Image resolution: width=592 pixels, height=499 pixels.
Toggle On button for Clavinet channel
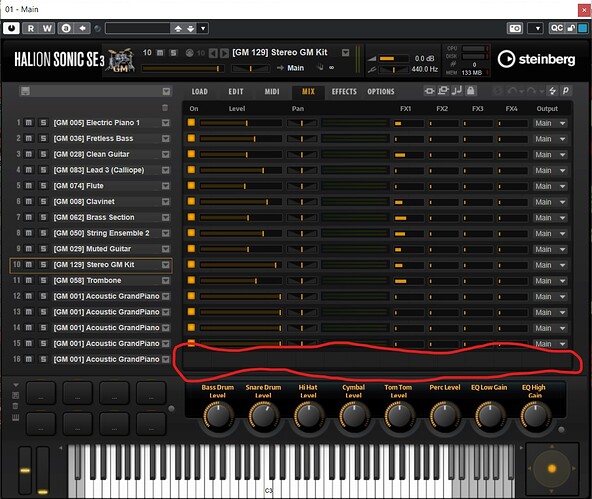pyautogui.click(x=191, y=202)
